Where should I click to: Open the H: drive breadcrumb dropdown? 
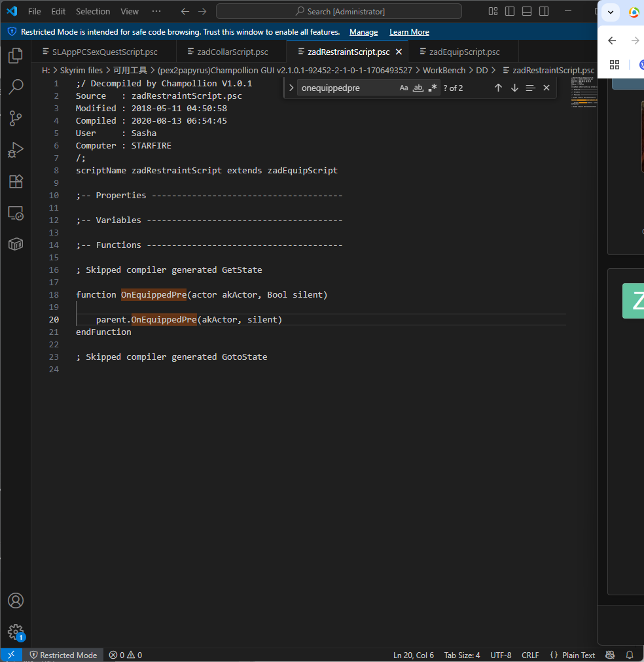[x=46, y=70]
